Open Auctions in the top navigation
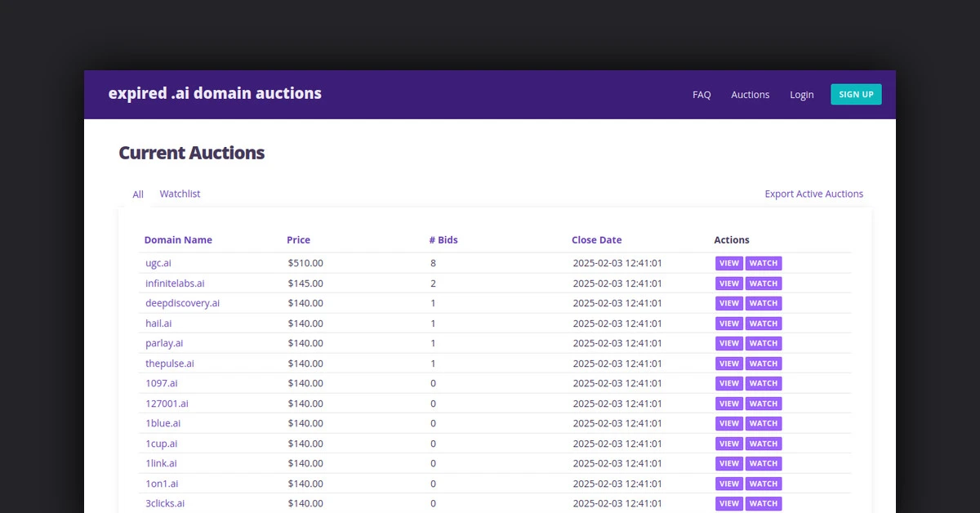Screen dimensions: 980x513 [750, 95]
